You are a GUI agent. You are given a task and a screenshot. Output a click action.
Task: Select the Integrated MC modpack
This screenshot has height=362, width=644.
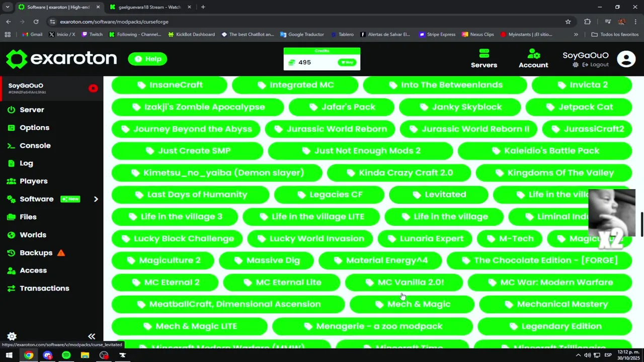(x=295, y=85)
